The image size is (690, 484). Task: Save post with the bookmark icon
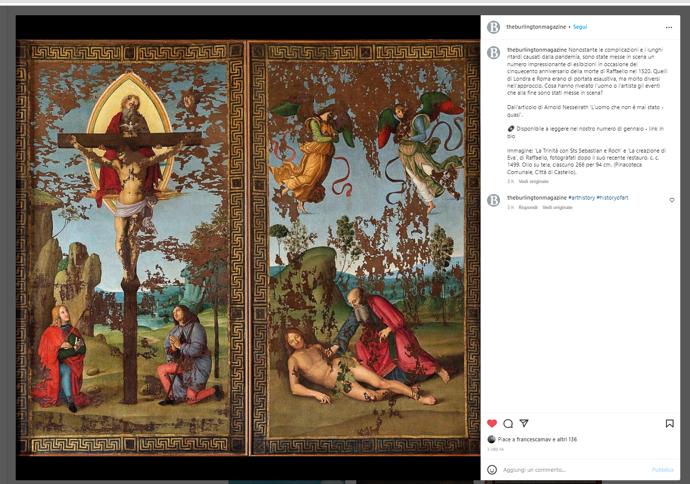pyautogui.click(x=669, y=423)
